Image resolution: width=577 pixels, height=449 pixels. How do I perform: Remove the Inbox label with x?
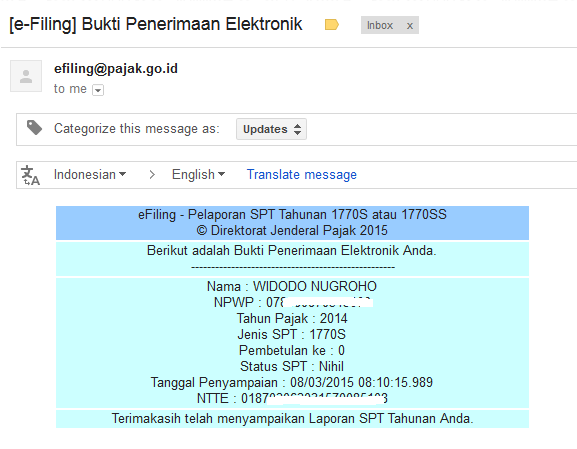coord(410,26)
